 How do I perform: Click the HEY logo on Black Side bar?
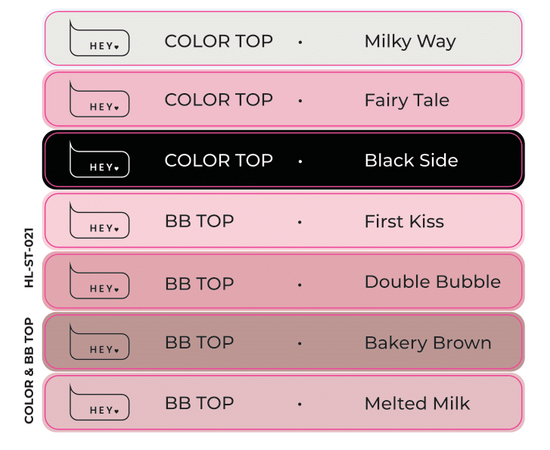[100, 160]
